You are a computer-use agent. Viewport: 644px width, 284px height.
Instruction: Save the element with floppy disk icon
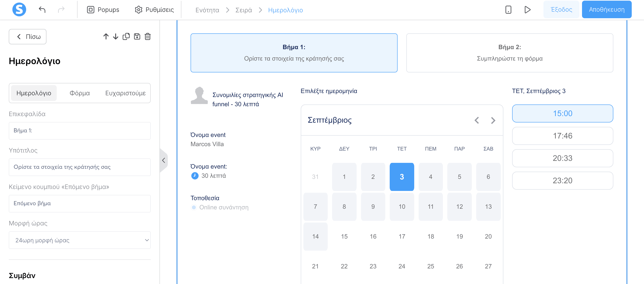point(137,37)
